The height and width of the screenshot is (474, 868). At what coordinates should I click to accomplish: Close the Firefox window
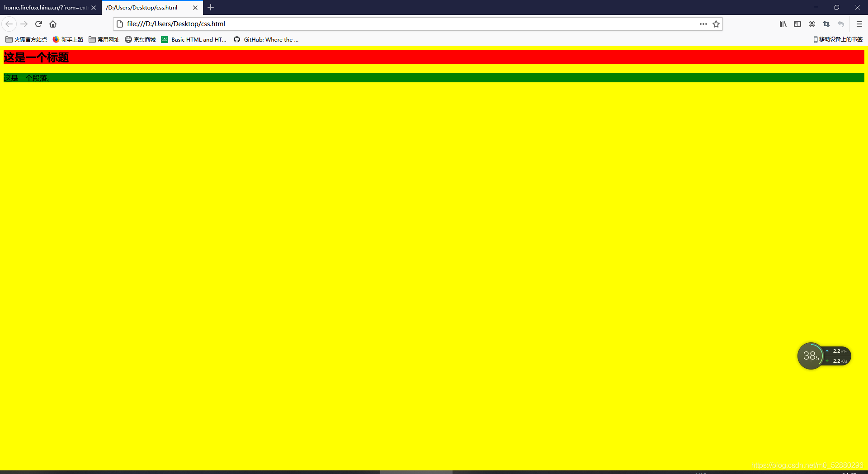[858, 7]
